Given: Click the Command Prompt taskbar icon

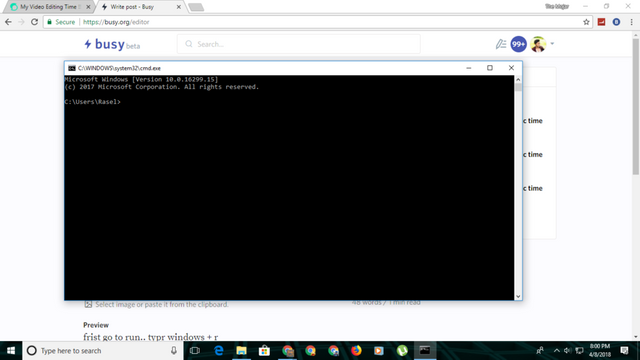Looking at the screenshot, I should (x=425, y=351).
